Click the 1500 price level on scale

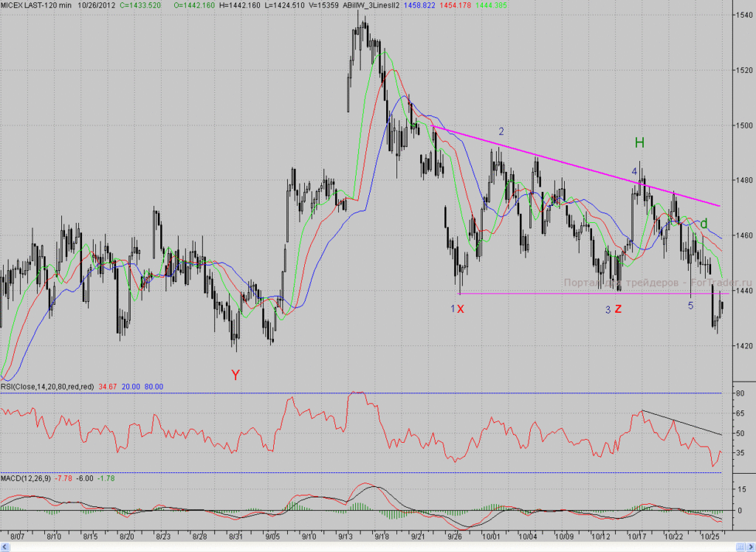point(744,125)
